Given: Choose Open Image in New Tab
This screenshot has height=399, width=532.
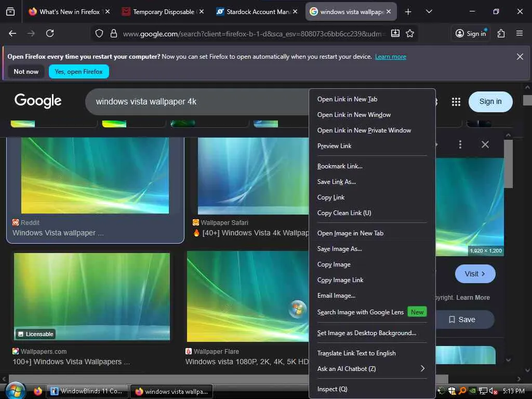Looking at the screenshot, I should pos(372,233).
